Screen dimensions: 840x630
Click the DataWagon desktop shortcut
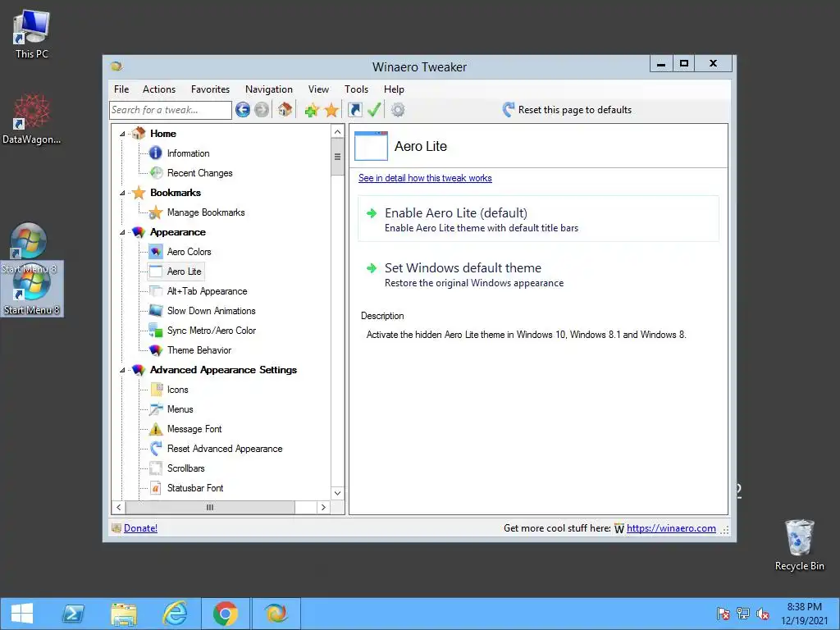click(32, 119)
